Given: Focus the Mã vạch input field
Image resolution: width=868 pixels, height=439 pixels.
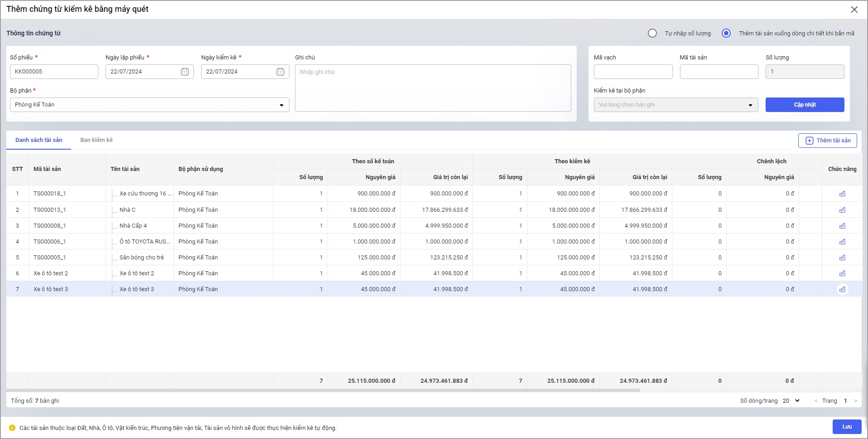Looking at the screenshot, I should click(x=633, y=72).
